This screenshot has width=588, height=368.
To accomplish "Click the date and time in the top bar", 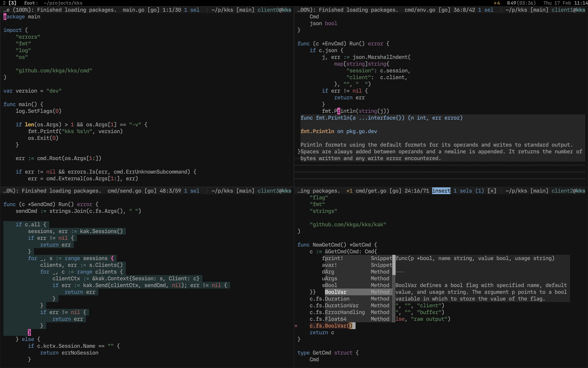I will (565, 3).
